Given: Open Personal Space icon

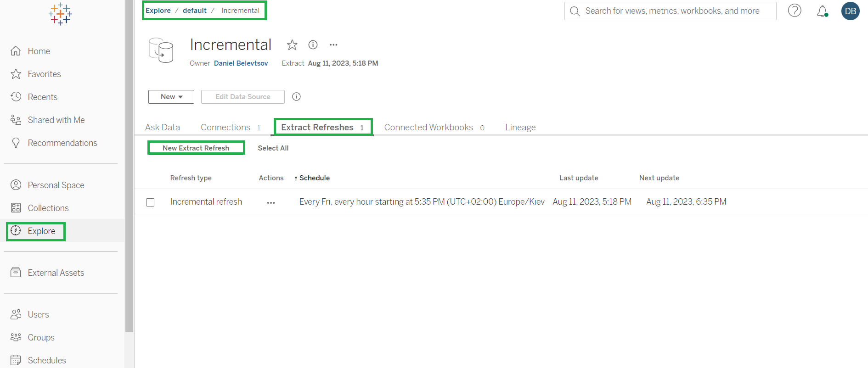Looking at the screenshot, I should (x=16, y=185).
